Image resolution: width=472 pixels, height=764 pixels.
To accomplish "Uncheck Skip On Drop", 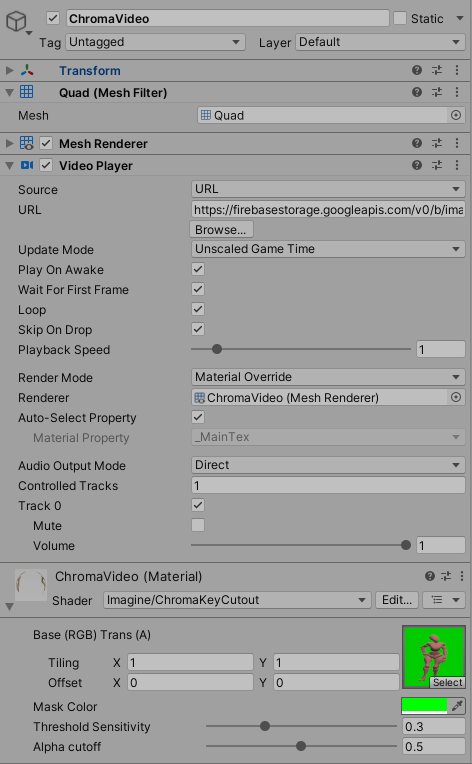I will pos(198,329).
